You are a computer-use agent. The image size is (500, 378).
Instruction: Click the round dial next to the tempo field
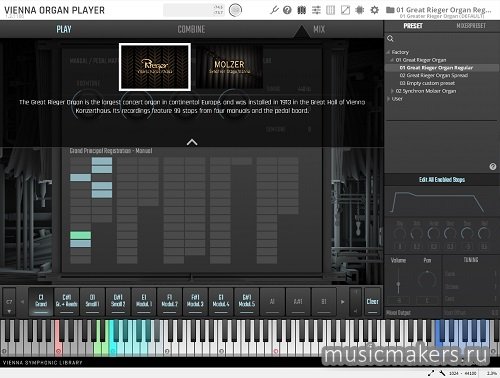click(235, 10)
